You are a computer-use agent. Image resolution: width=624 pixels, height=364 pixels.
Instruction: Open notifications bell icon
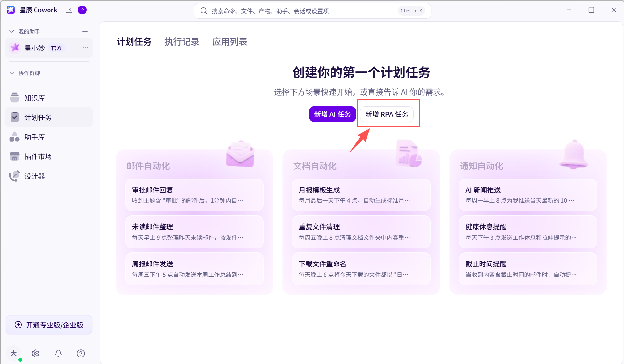(x=58, y=353)
